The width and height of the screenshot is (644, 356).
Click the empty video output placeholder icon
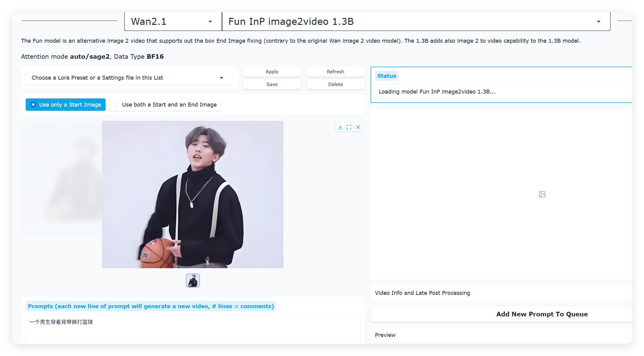[x=542, y=194]
